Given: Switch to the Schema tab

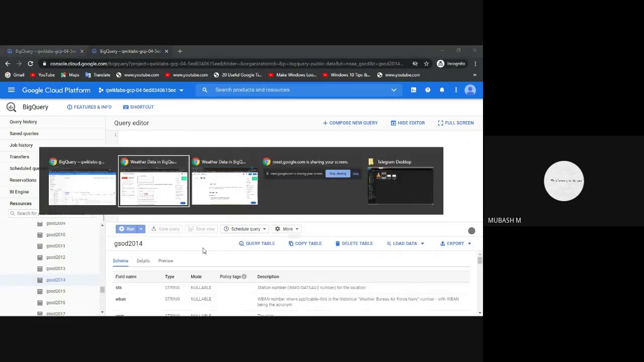Looking at the screenshot, I should click(120, 260).
